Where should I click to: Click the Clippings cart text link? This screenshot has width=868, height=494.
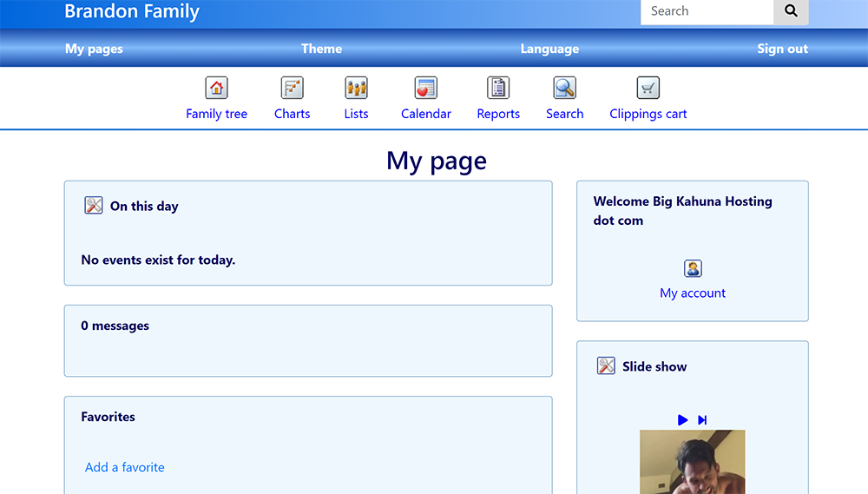(x=648, y=114)
